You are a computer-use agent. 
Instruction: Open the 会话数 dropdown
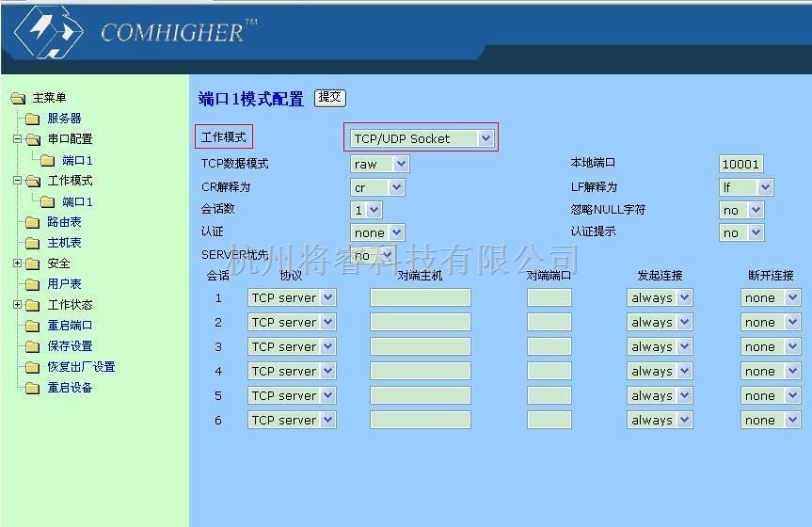[x=366, y=210]
